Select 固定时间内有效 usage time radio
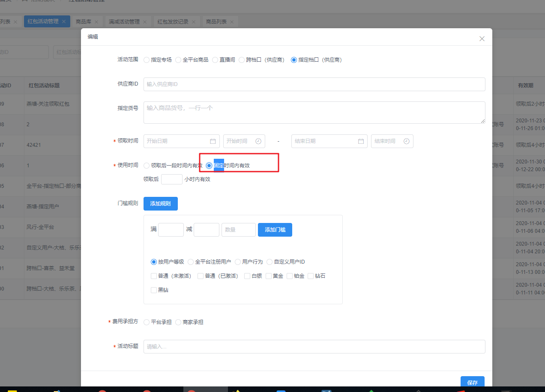This screenshot has width=545, height=392. tap(209, 165)
